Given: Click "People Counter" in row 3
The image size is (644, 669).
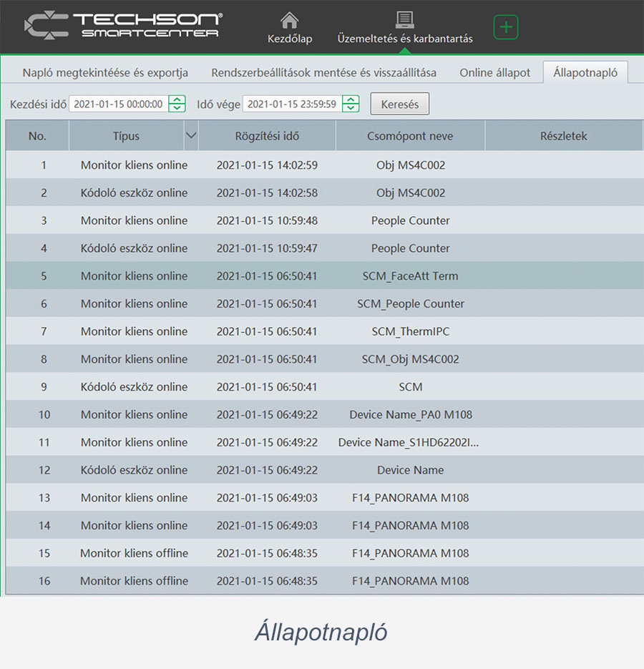Looking at the screenshot, I should point(411,220).
